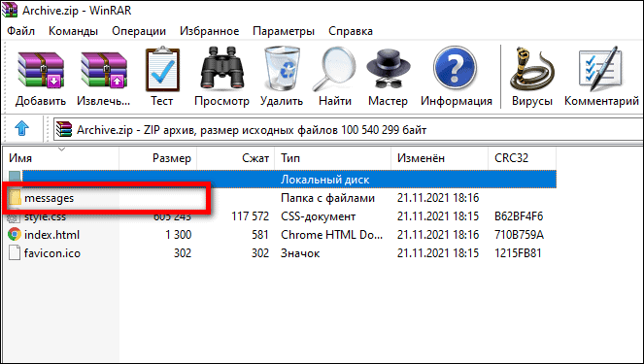Sort list by Изменён column header
The width and height of the screenshot is (644, 364).
click(439, 158)
